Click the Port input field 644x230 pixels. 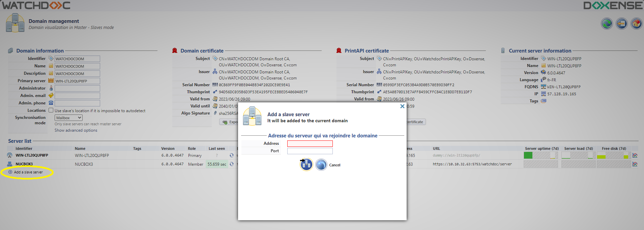[310, 151]
